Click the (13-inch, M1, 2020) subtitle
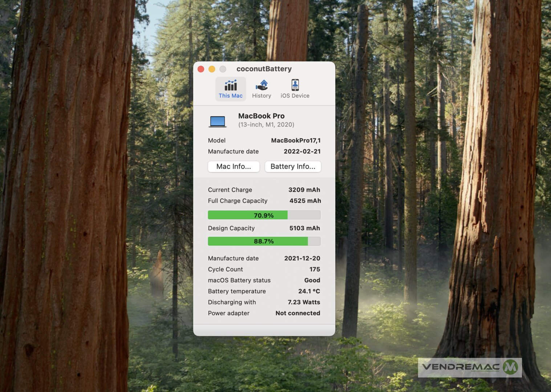Viewport: 551px width, 392px height. tap(266, 124)
